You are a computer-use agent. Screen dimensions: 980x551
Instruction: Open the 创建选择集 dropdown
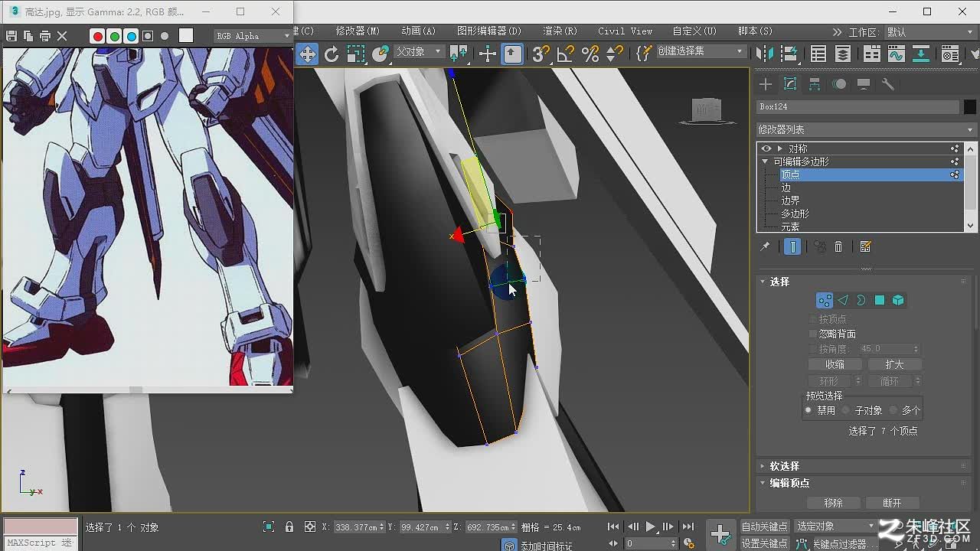tap(700, 51)
